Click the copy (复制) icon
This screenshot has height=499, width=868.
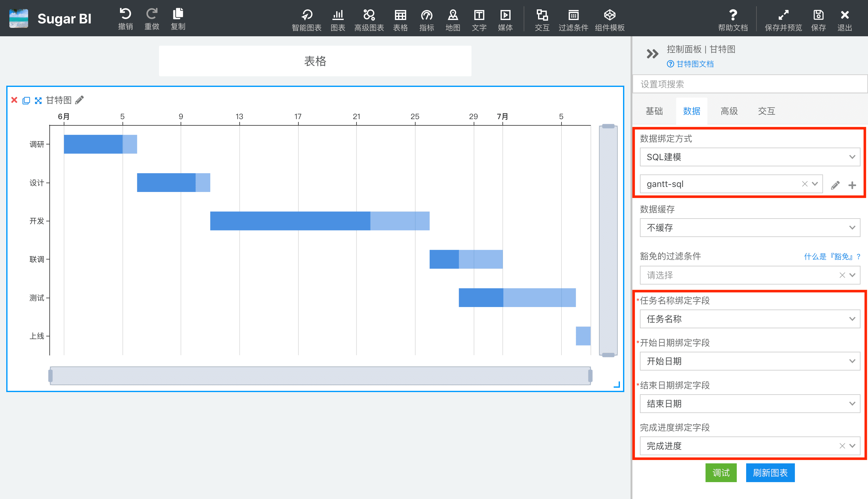point(178,14)
